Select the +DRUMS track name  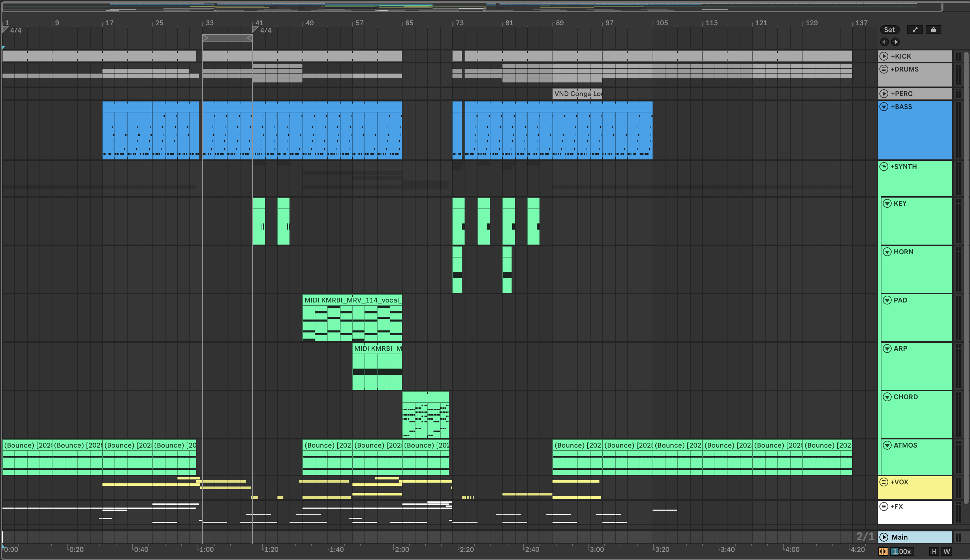[x=904, y=69]
